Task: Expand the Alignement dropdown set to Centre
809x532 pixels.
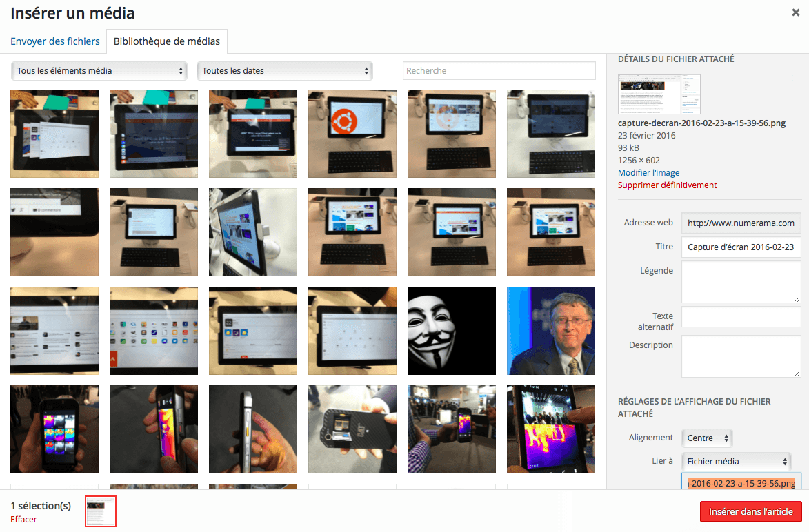Action: [x=707, y=438]
